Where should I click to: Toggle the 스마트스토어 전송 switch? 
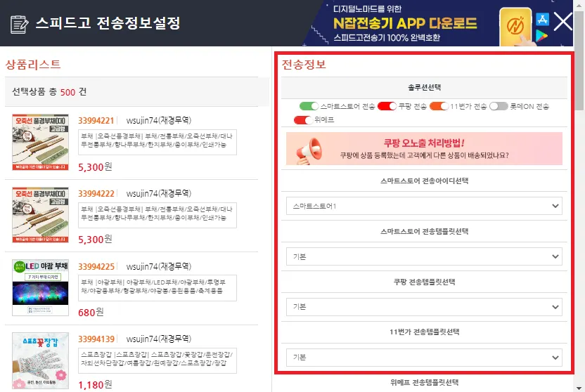click(x=309, y=106)
